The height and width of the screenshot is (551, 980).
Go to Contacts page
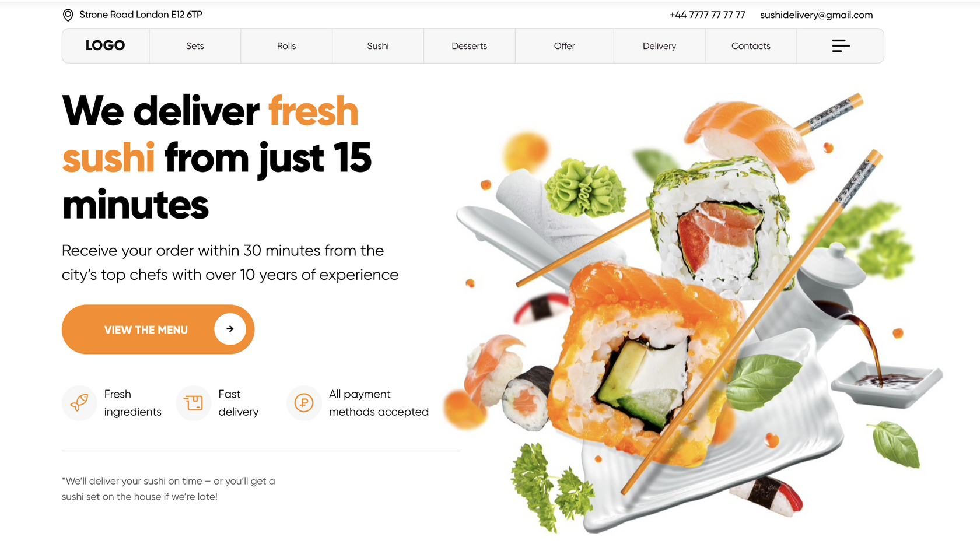tap(751, 46)
